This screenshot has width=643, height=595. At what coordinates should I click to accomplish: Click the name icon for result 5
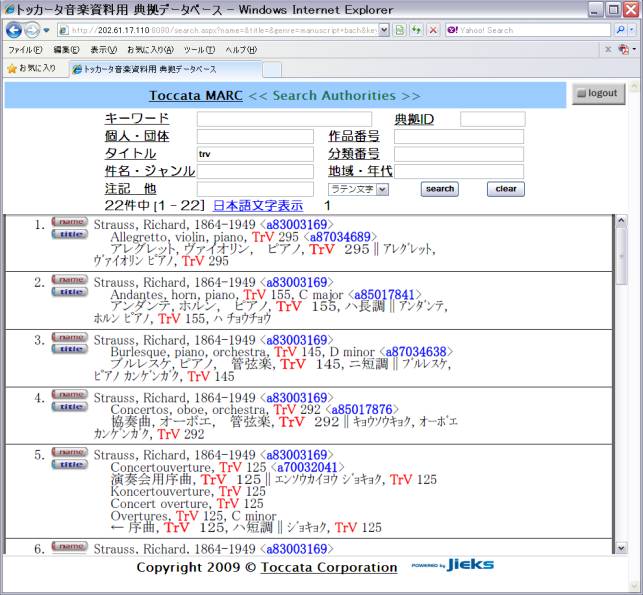[x=69, y=452]
